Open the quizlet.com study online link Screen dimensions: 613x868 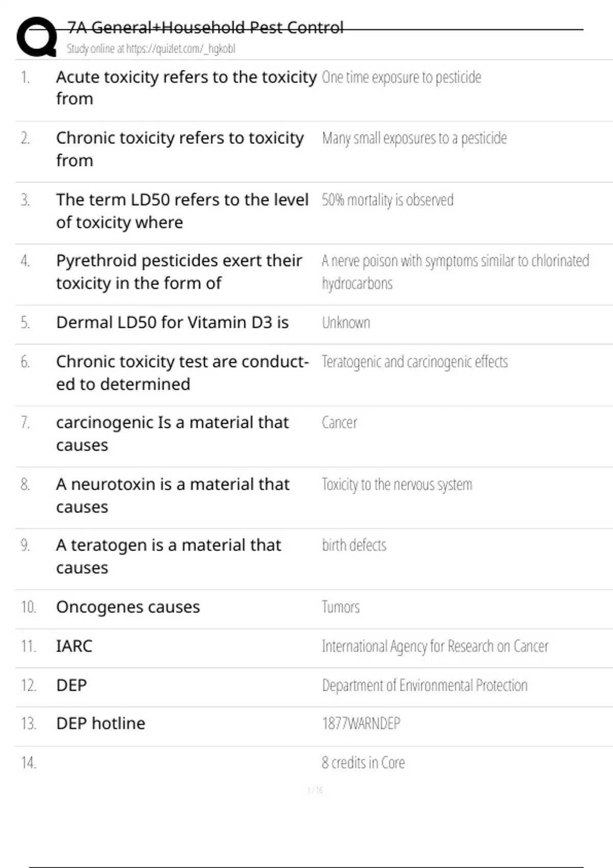(x=151, y=49)
